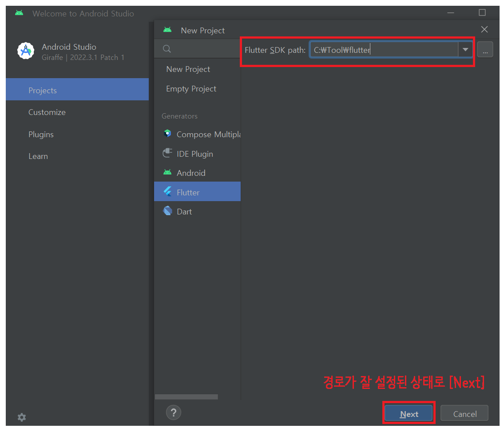The image size is (504, 432).
Task: Open the Plugins tab
Action: [x=77, y=135]
